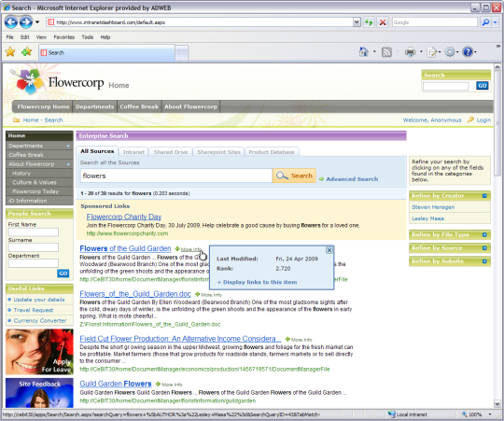Open History in the sidebar

click(x=21, y=174)
